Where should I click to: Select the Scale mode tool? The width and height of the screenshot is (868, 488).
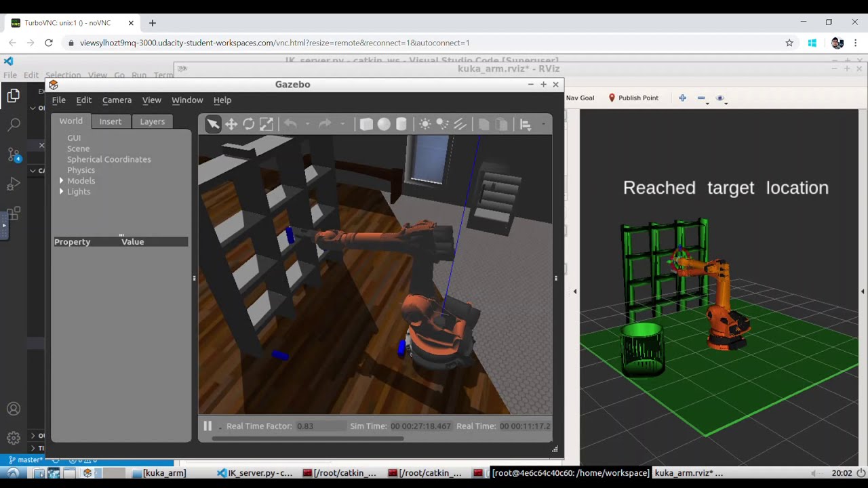267,124
